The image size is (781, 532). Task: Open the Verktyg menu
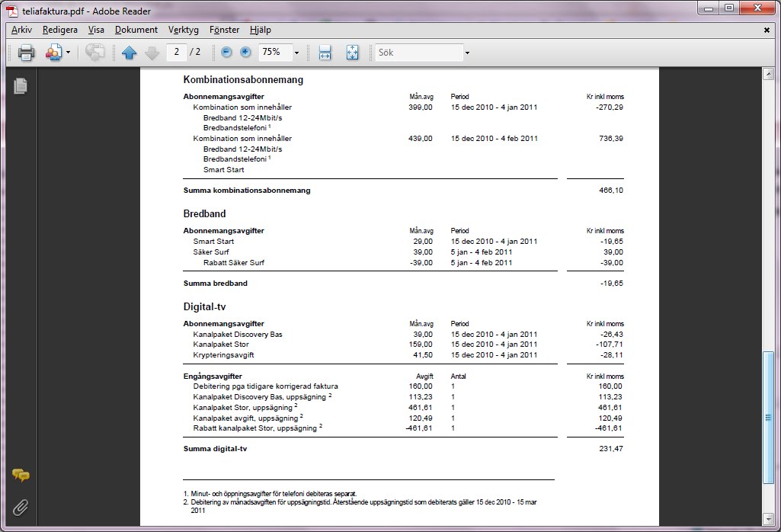(184, 30)
